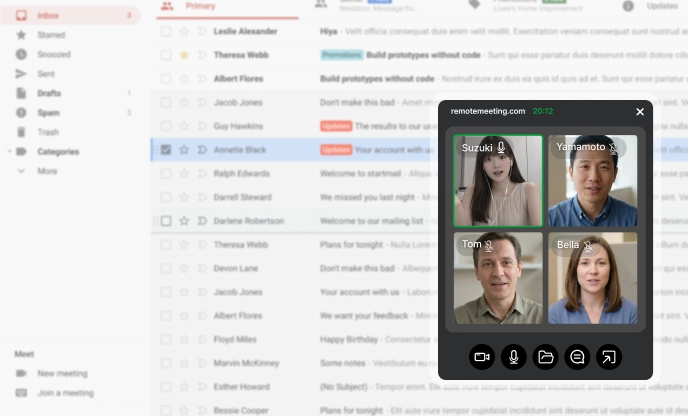Expand the meeting with pop-out arrow icon
This screenshot has height=416, width=688.
pos(609,357)
